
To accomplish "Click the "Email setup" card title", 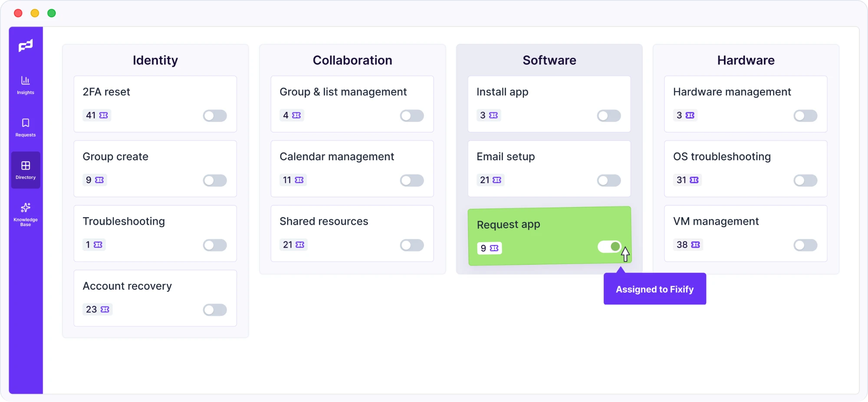I will click(x=506, y=157).
